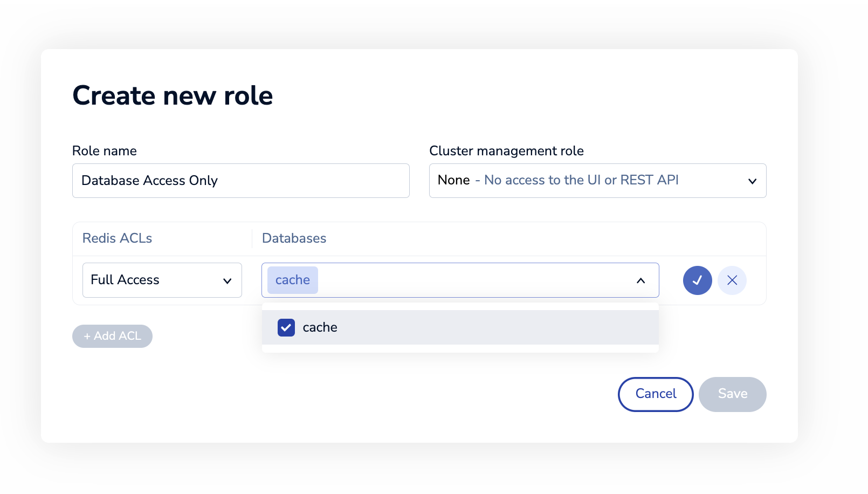The height and width of the screenshot is (494, 868).
Task: Uncheck the cache database checkbox
Action: click(286, 327)
